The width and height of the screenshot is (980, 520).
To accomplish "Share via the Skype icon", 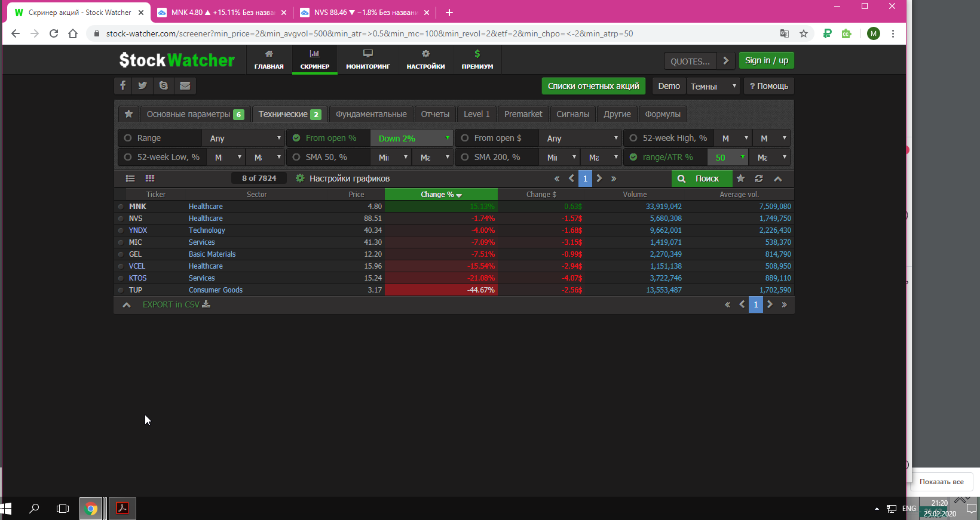I will pos(164,85).
